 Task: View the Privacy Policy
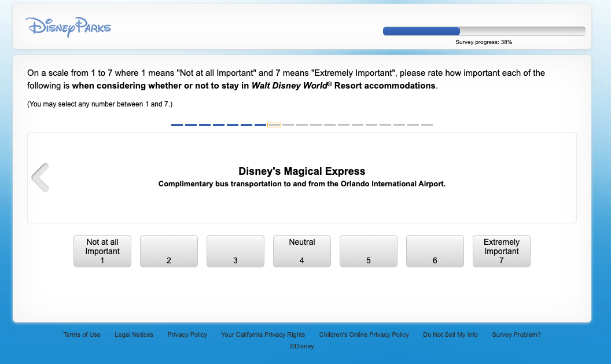click(x=187, y=334)
